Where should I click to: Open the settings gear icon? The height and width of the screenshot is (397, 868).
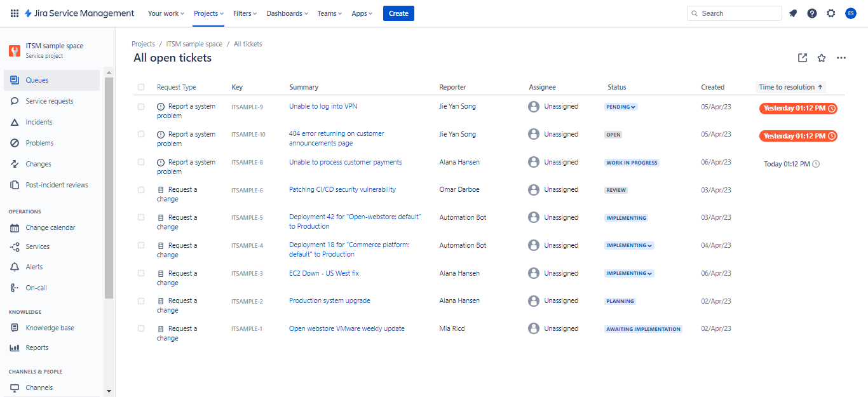pos(831,13)
